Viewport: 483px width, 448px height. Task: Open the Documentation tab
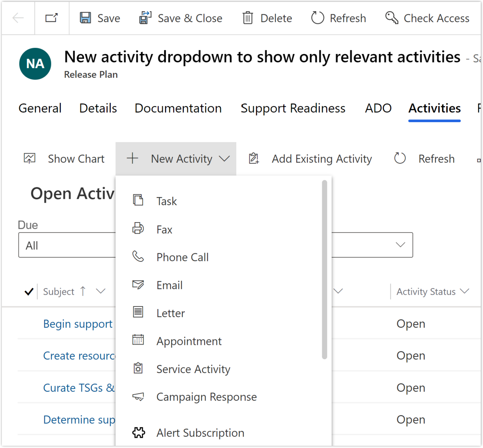pos(178,108)
